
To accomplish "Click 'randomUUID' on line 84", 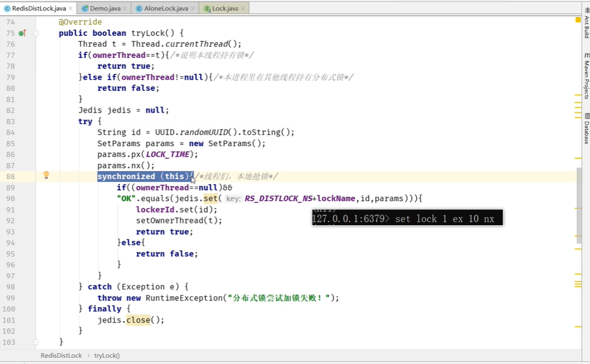I will 204,132.
